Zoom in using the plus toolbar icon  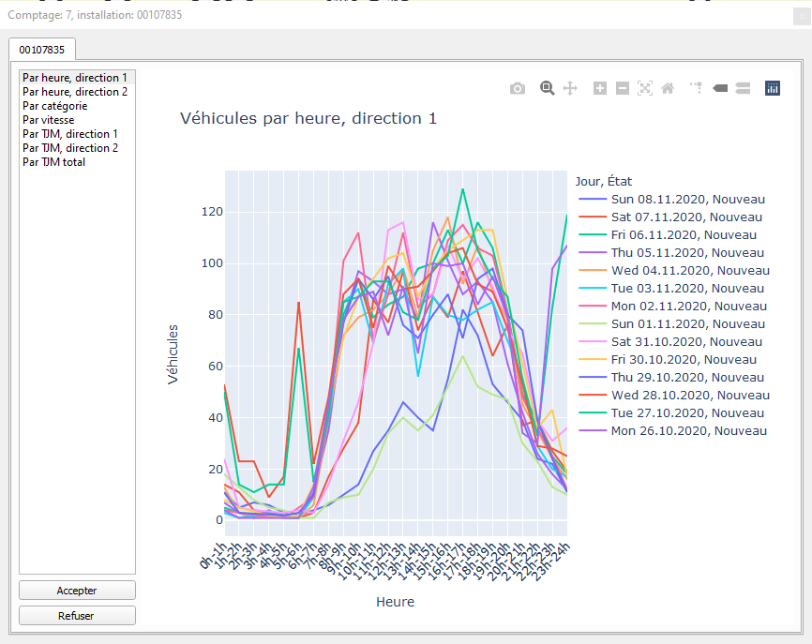point(599,87)
